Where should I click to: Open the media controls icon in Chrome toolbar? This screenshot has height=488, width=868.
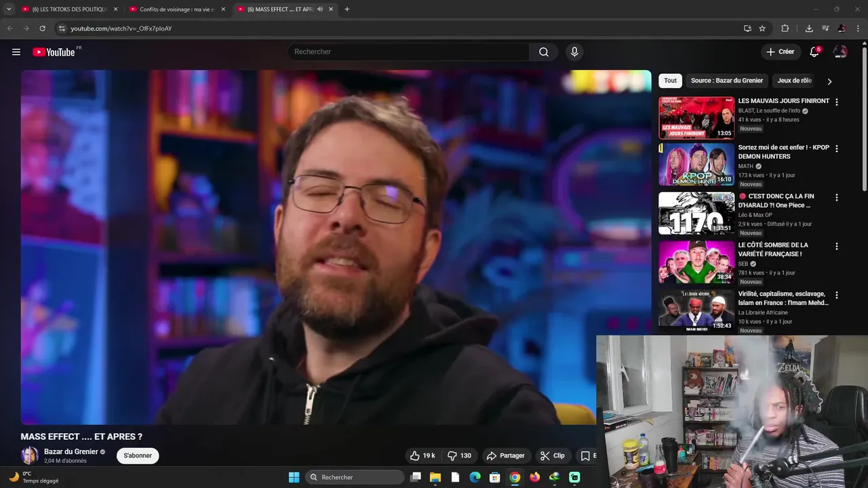pyautogui.click(x=825, y=28)
